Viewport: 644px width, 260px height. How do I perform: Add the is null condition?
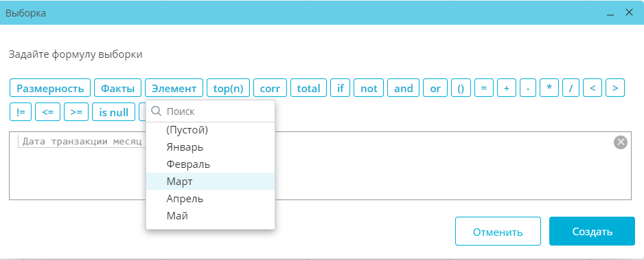[114, 112]
